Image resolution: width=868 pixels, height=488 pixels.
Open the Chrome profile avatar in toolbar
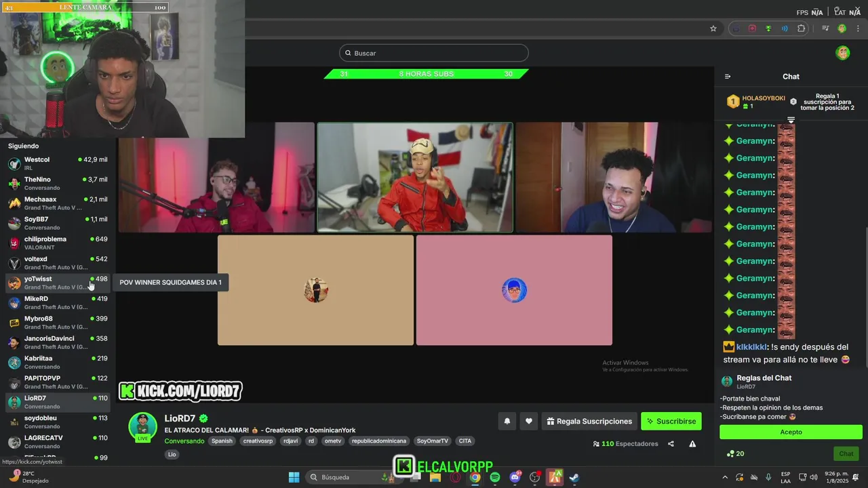(842, 28)
